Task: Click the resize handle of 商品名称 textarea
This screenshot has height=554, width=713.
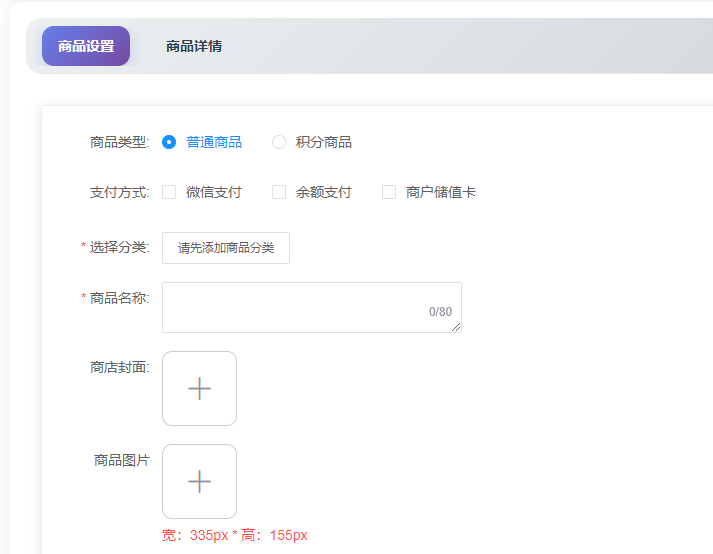Action: [456, 327]
